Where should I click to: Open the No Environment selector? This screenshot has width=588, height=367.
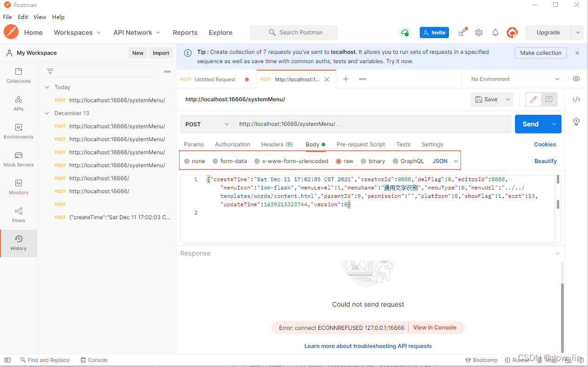point(515,79)
